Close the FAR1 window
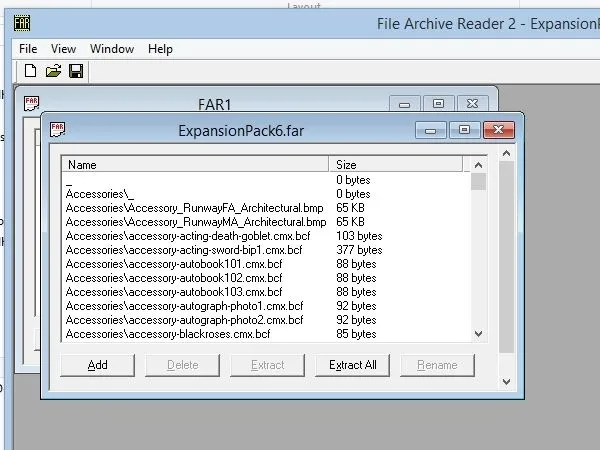The image size is (600, 450). (473, 104)
